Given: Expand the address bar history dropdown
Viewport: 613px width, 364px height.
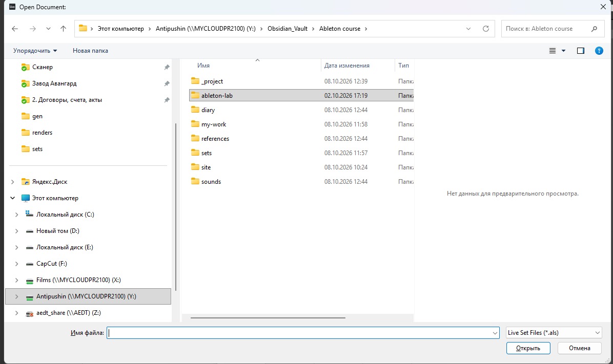Looking at the screenshot, I should (x=468, y=29).
